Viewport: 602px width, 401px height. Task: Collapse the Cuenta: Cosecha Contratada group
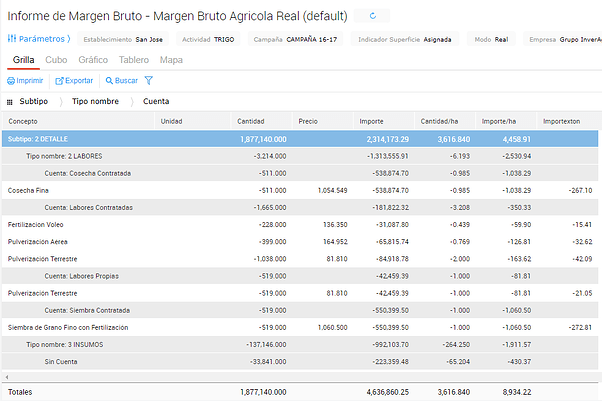(x=300, y=173)
